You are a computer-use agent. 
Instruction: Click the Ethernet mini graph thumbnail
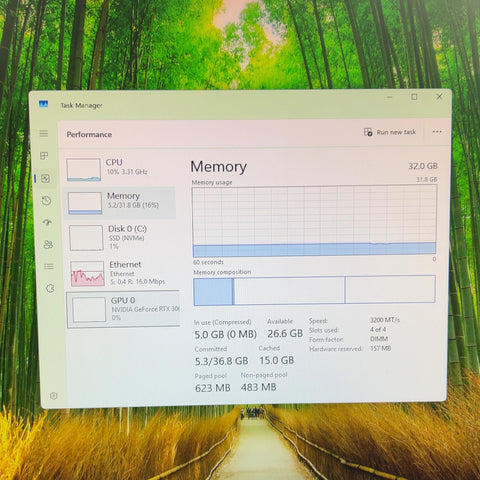(x=88, y=273)
